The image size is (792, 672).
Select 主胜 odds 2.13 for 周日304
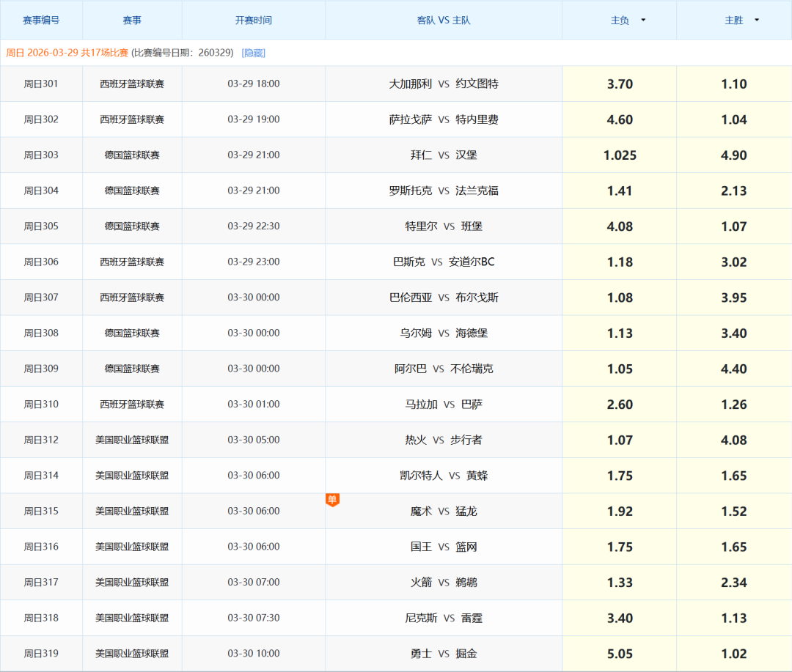[x=734, y=191]
